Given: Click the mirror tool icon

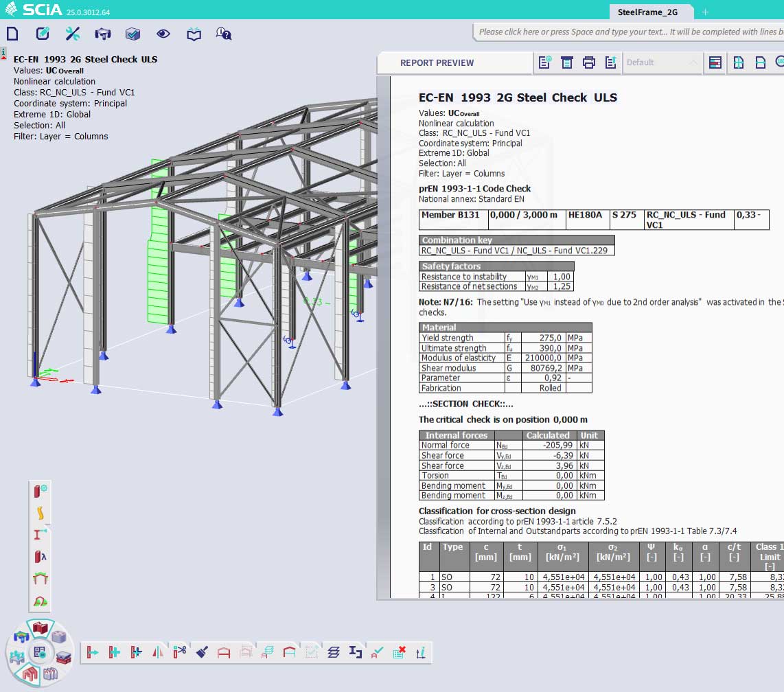Looking at the screenshot, I should pyautogui.click(x=158, y=651).
